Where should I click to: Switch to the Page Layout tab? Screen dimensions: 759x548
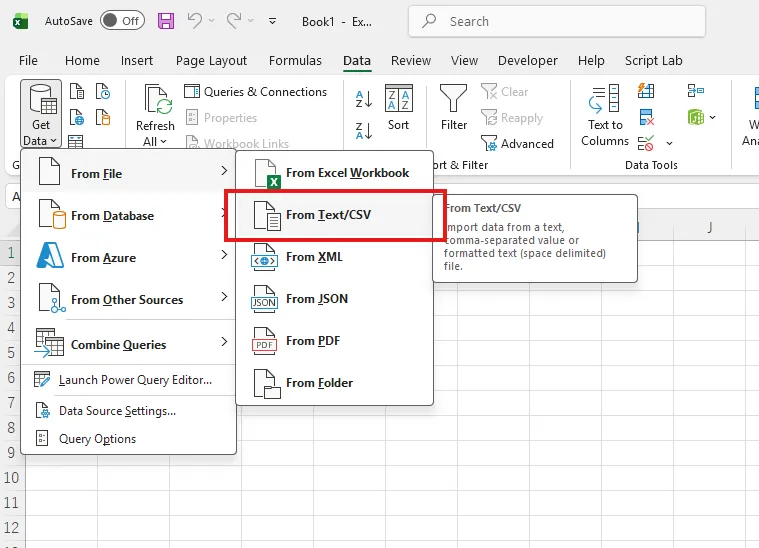pos(212,61)
